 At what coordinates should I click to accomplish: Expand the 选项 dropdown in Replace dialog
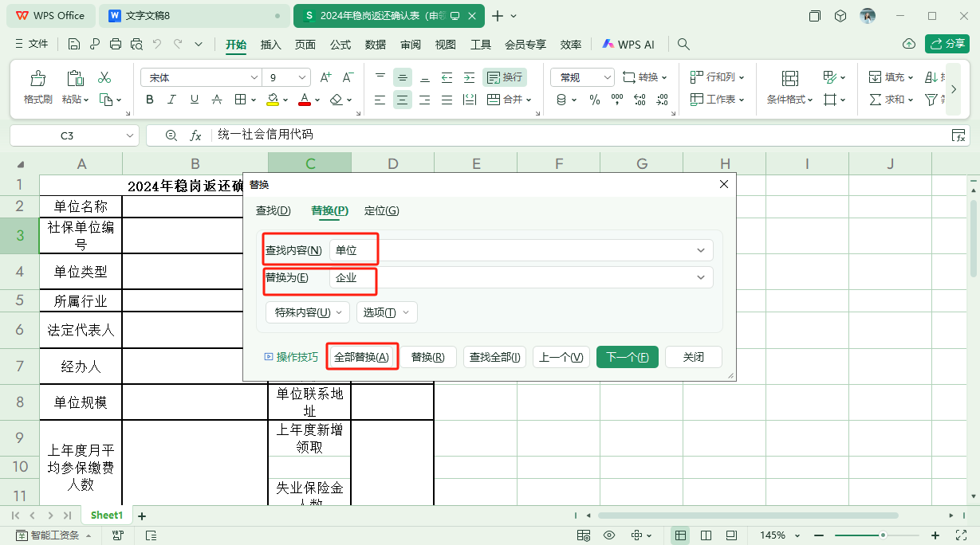tap(386, 312)
